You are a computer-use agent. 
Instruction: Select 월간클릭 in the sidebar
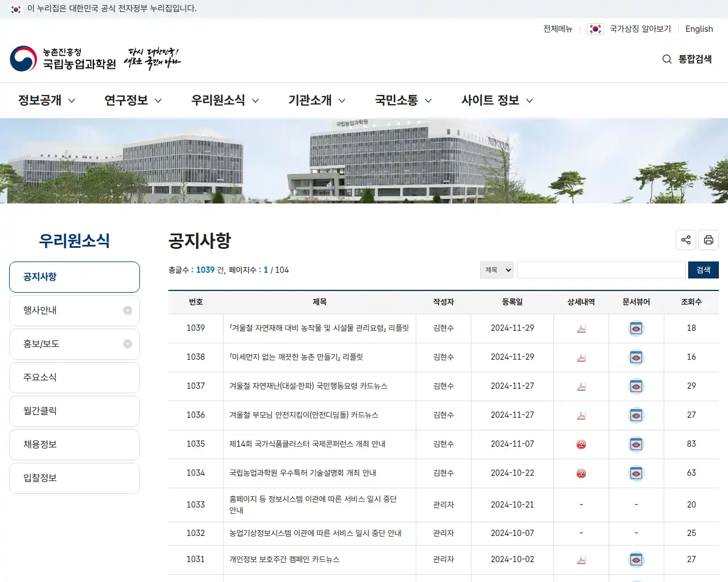point(75,411)
